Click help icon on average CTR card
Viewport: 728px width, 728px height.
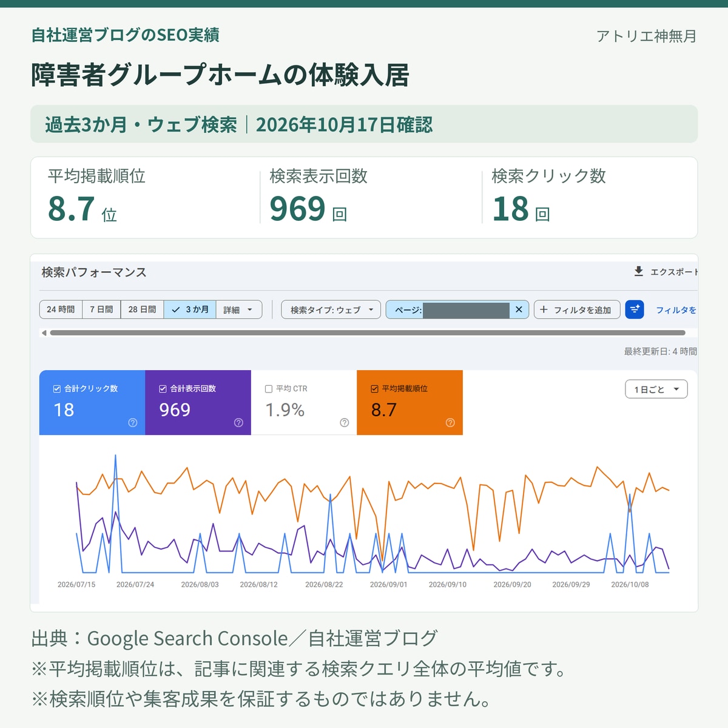pyautogui.click(x=344, y=423)
